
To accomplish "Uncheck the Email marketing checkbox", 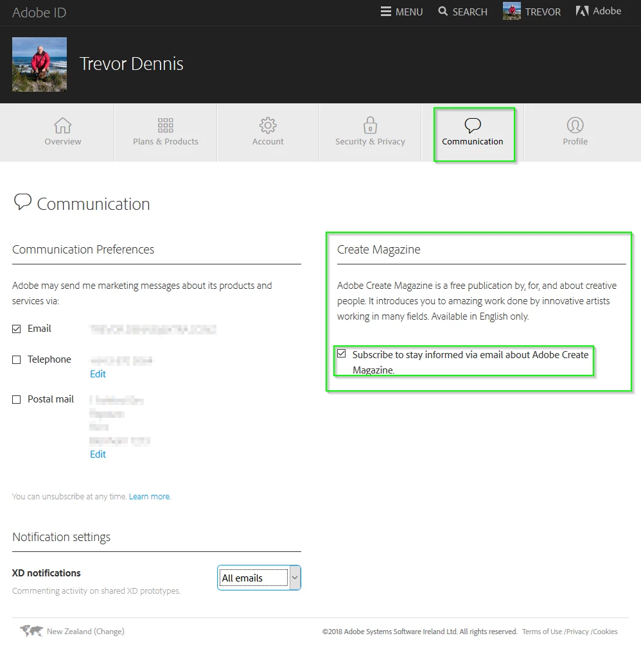I will (16, 329).
